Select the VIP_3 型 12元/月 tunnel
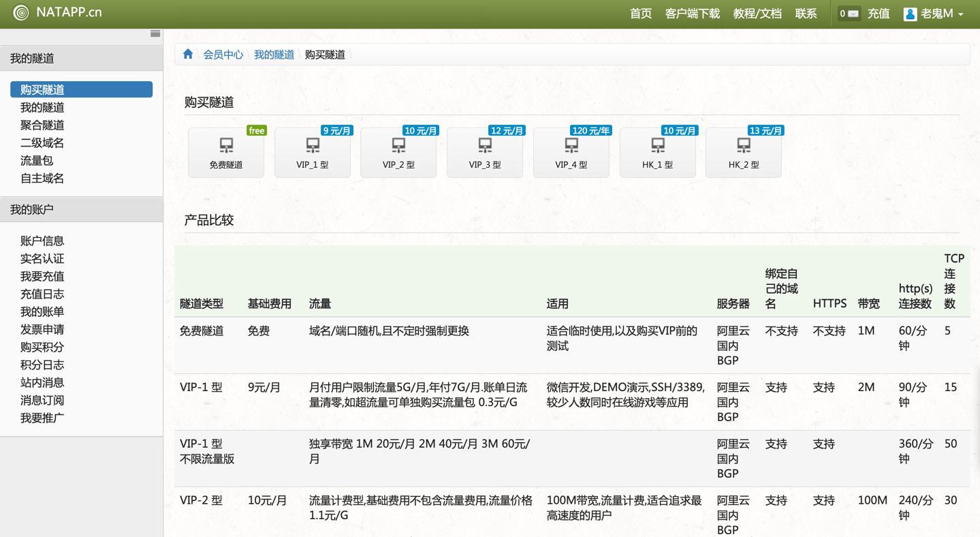 485,153
